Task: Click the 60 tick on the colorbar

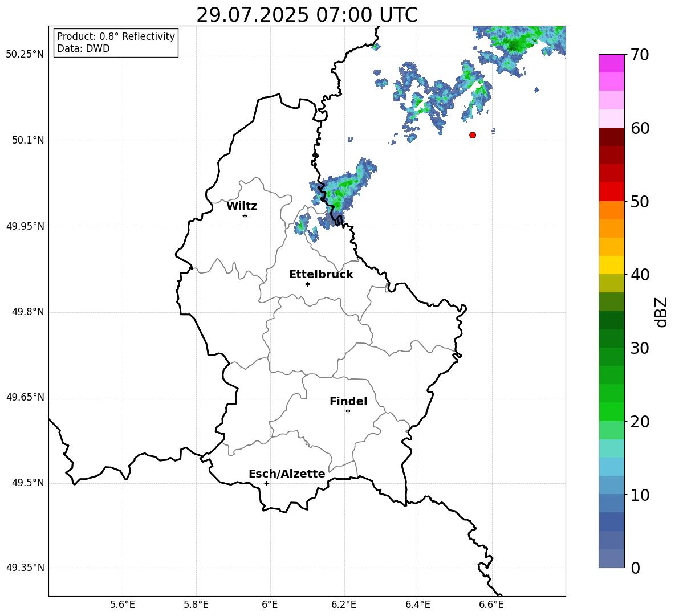Action: 640,128
